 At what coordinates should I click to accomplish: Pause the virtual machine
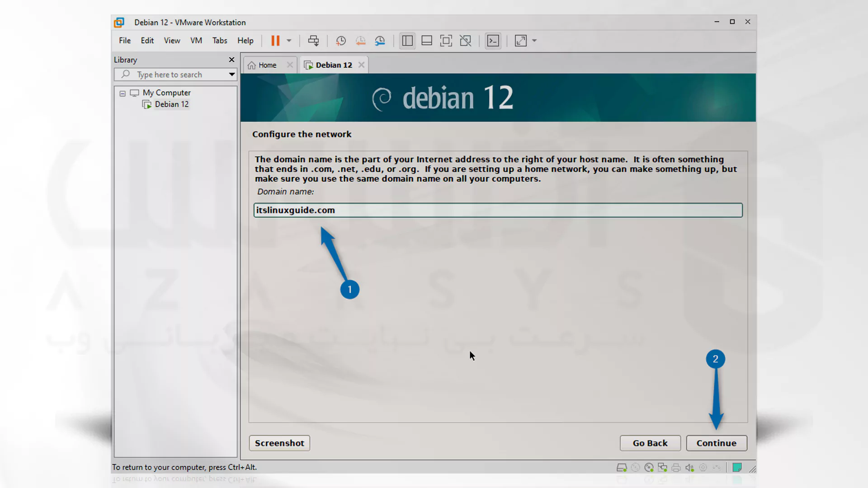click(275, 41)
